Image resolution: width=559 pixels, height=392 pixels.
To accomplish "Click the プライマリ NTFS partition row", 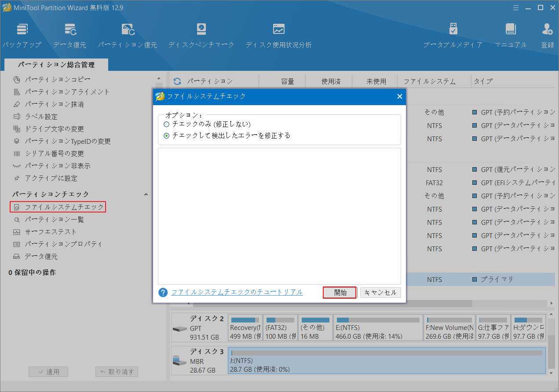I will click(x=481, y=279).
